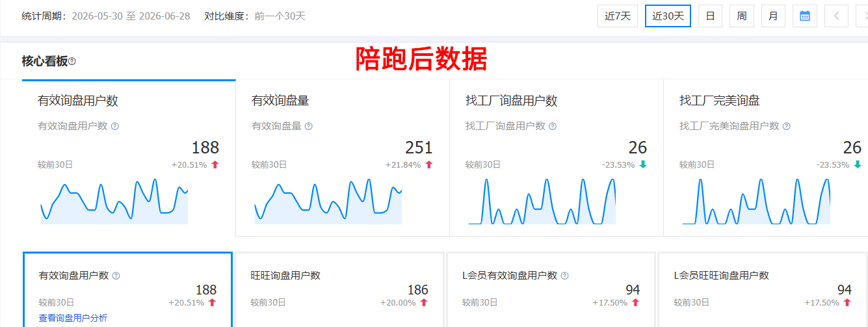Click the +20.00% change figure
The image size is (868, 327).
pos(398,303)
